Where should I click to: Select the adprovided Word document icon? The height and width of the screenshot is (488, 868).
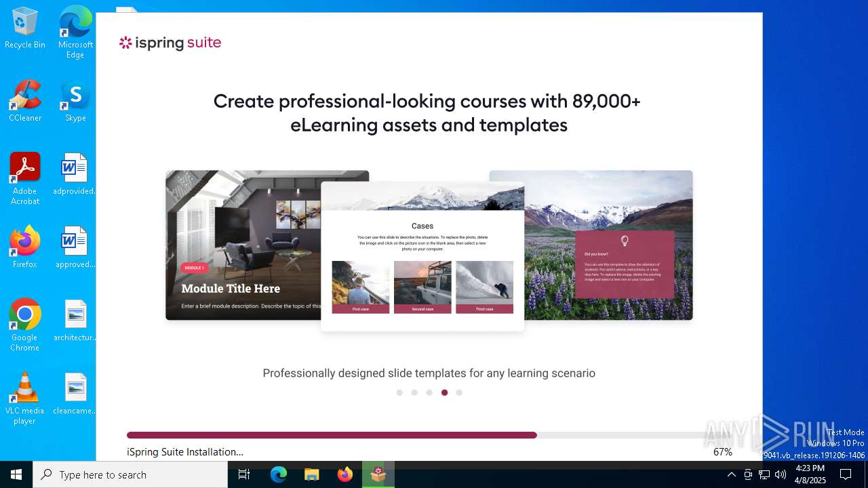pyautogui.click(x=75, y=174)
